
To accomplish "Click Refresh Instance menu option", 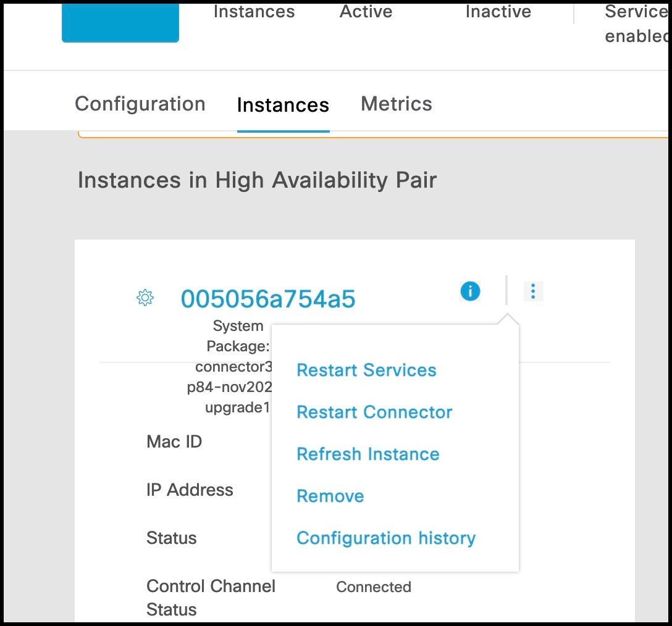I will tap(368, 454).
